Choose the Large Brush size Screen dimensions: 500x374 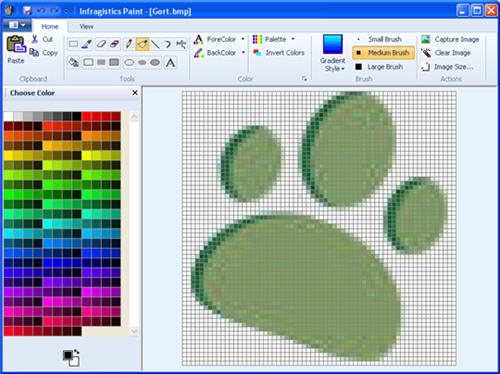[x=379, y=67]
